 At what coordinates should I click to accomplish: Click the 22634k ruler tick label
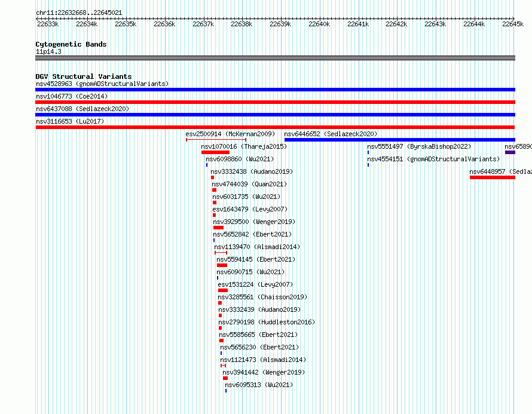[x=87, y=24]
